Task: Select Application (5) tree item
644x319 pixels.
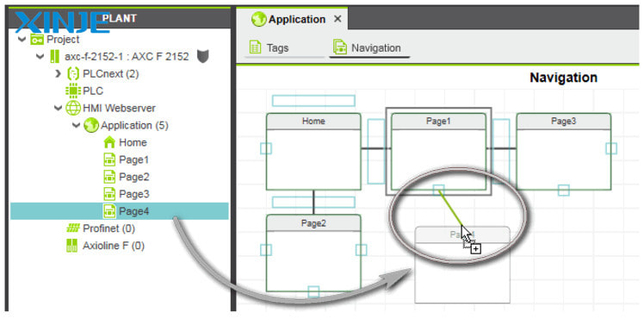Action: pos(134,125)
